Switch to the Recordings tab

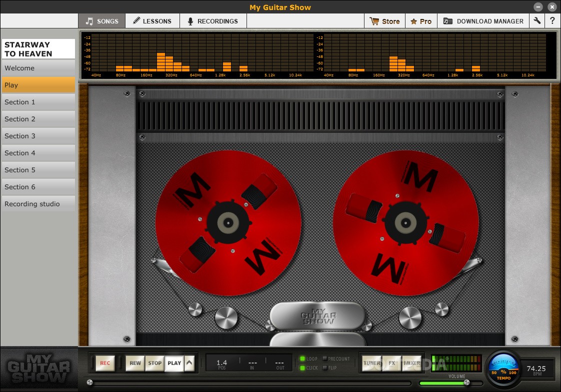tap(213, 21)
